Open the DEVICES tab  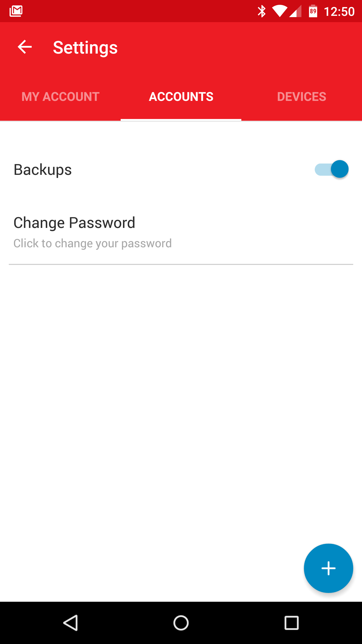click(x=301, y=96)
